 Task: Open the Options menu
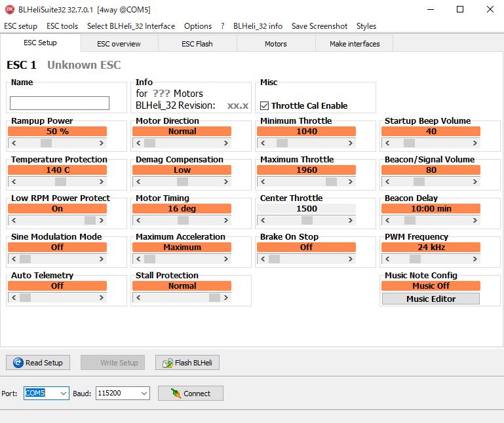(x=198, y=26)
